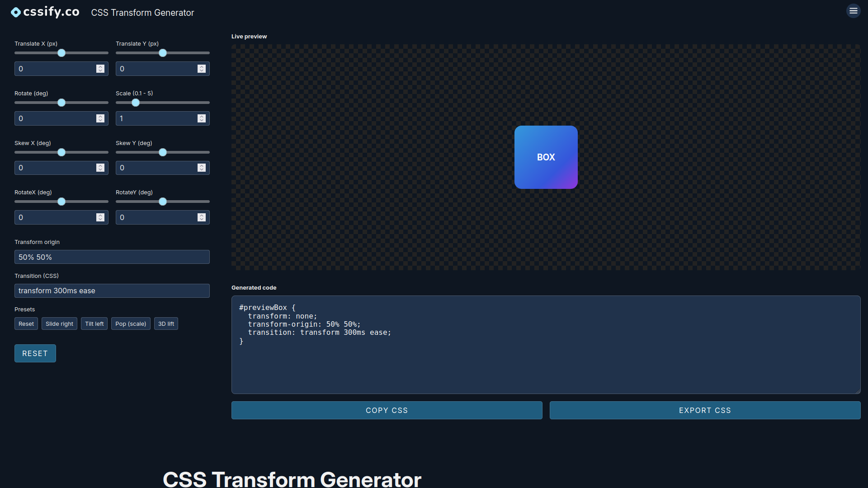The image size is (868, 488).
Task: Click the Translate Y slider handle
Action: 162,53
